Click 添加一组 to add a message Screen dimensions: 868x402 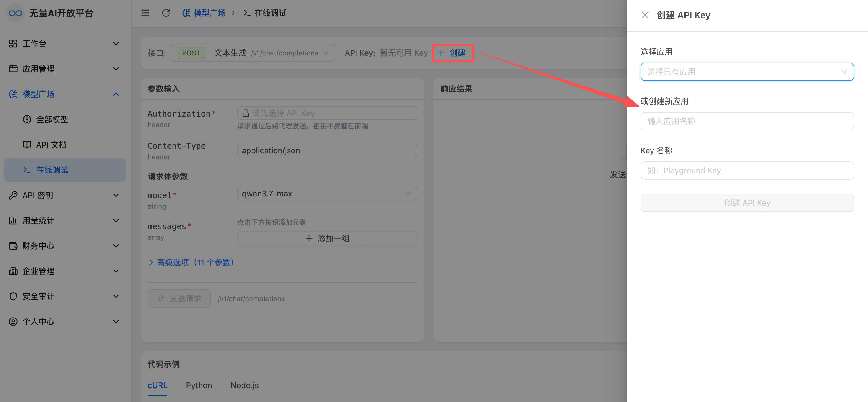(x=327, y=238)
